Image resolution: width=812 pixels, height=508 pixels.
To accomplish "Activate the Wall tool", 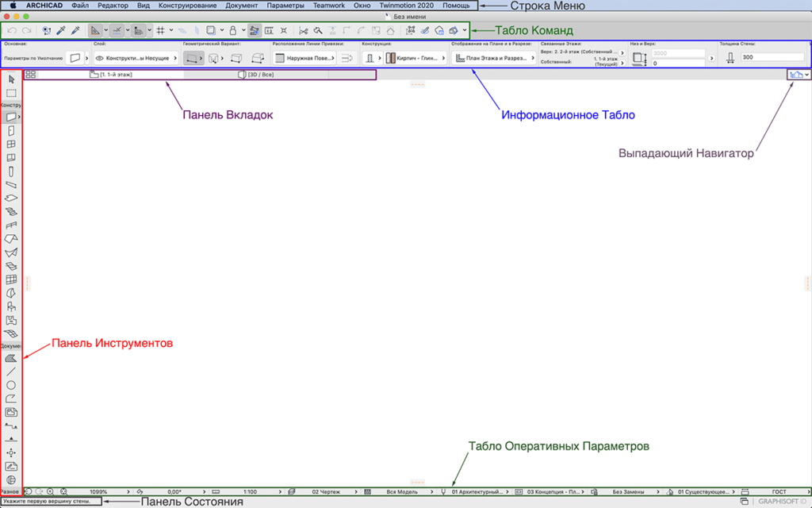I will [x=11, y=117].
